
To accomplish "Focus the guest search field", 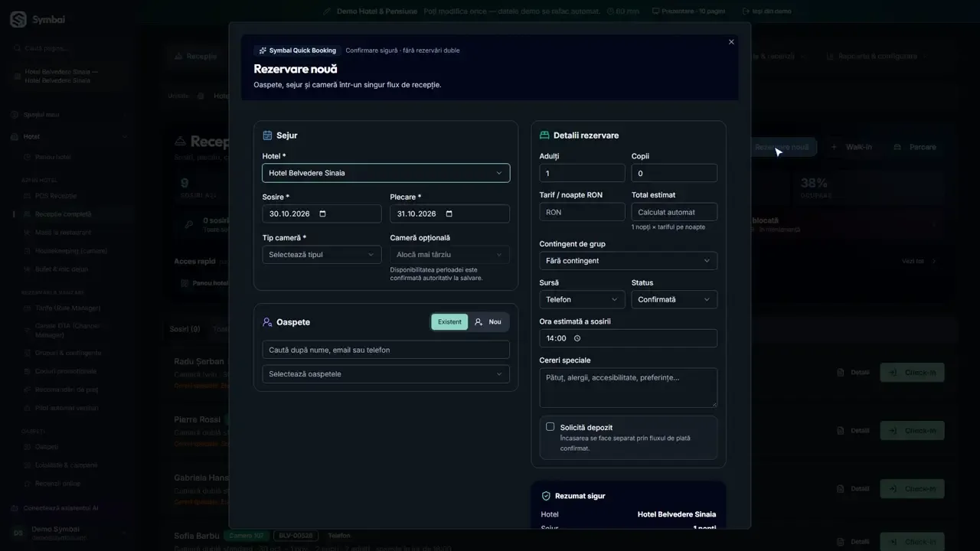I will tap(386, 350).
